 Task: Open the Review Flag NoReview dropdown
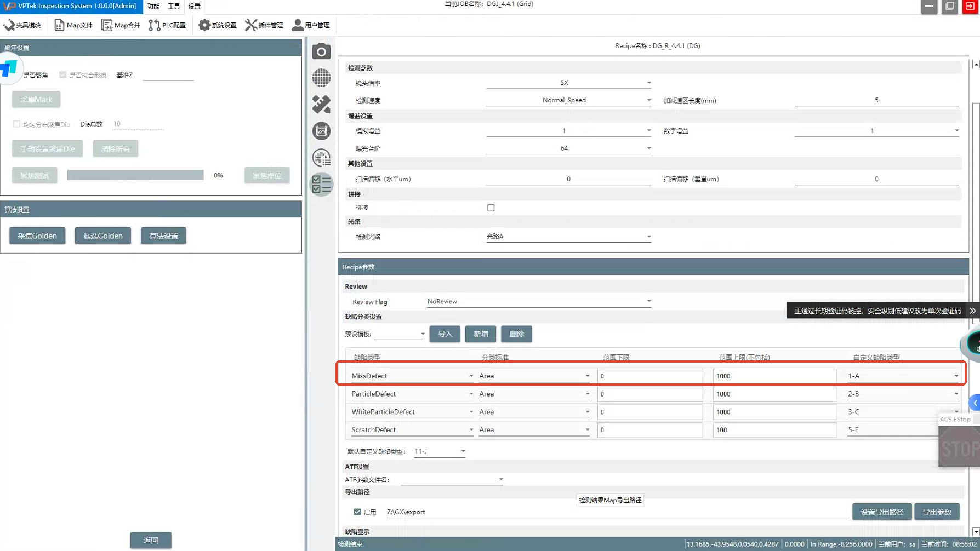click(x=539, y=302)
